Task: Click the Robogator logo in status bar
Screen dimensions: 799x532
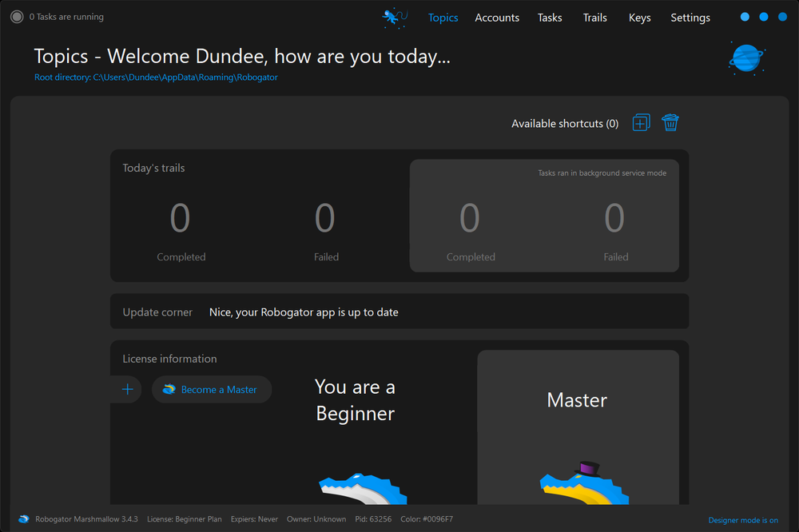Action: 24,519
